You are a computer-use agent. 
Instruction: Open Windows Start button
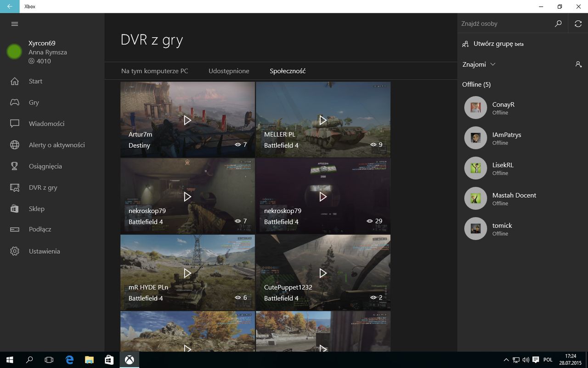click(10, 360)
